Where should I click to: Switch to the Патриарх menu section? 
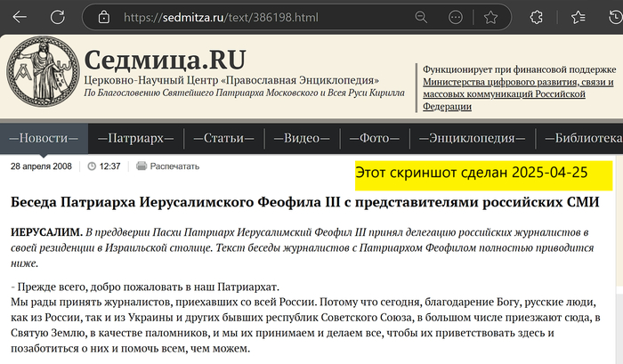135,138
